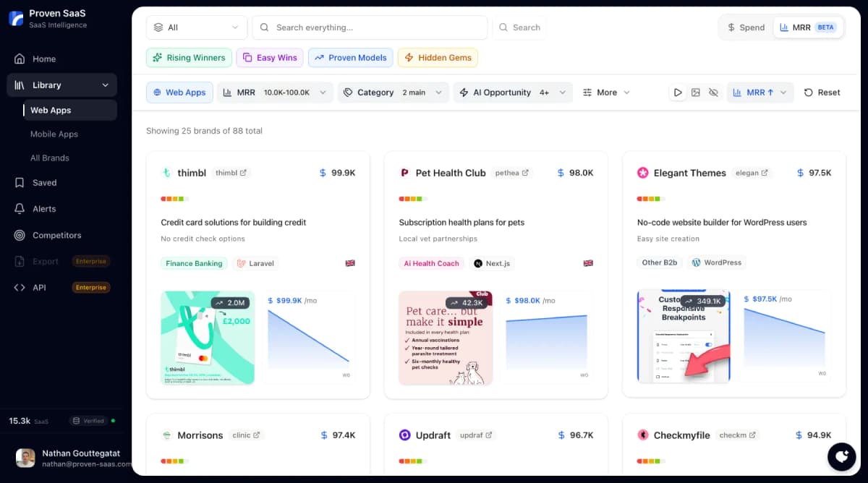Switch to Spend metric toggle
The height and width of the screenshot is (483, 868).
[745, 27]
